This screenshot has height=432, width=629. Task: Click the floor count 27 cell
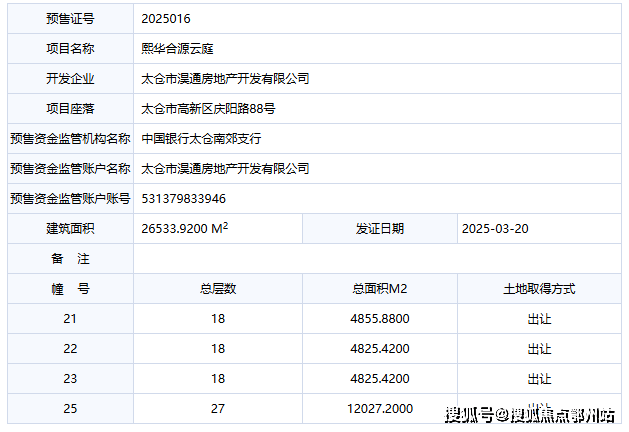coord(218,408)
